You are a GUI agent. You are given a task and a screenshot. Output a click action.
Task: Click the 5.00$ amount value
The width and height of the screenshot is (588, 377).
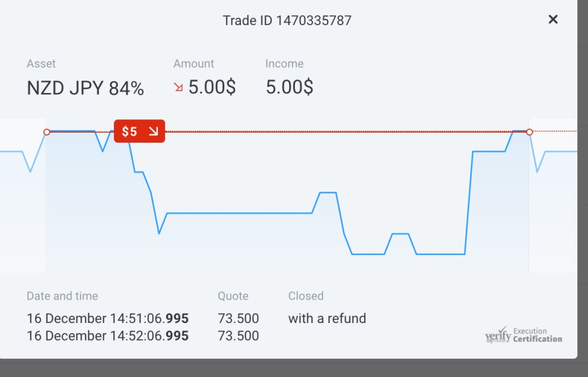212,87
